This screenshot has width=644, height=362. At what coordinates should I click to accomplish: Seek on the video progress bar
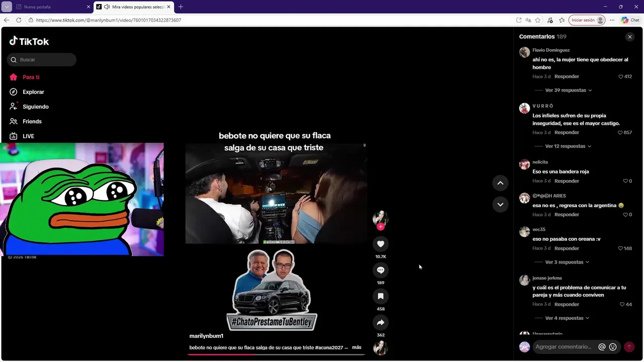click(x=276, y=354)
